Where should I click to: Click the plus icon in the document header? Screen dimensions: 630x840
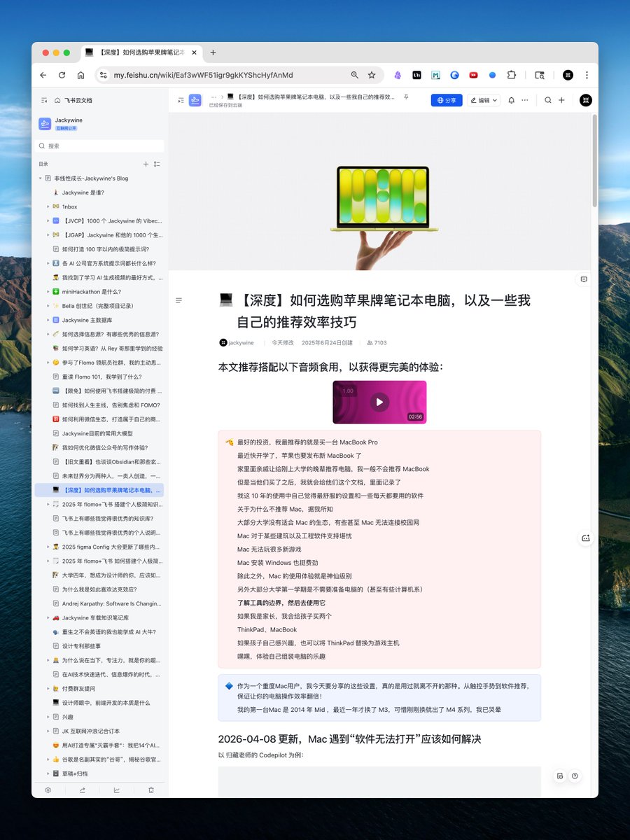561,100
